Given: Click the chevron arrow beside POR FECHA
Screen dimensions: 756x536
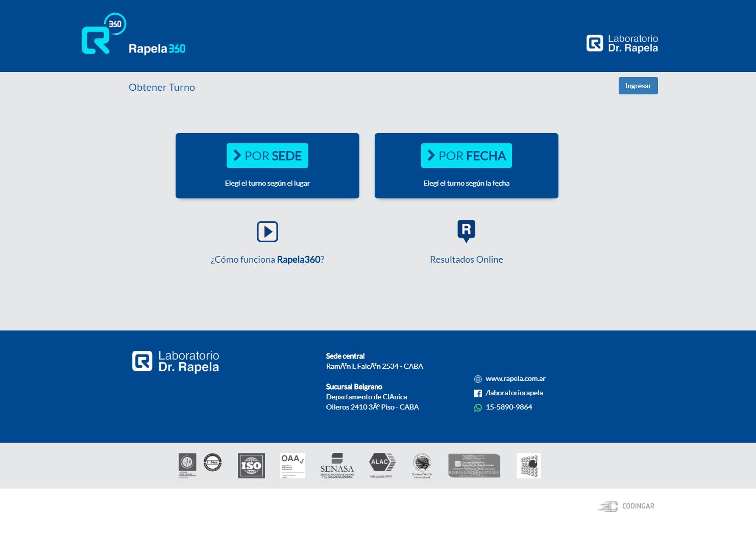Looking at the screenshot, I should coord(431,156).
